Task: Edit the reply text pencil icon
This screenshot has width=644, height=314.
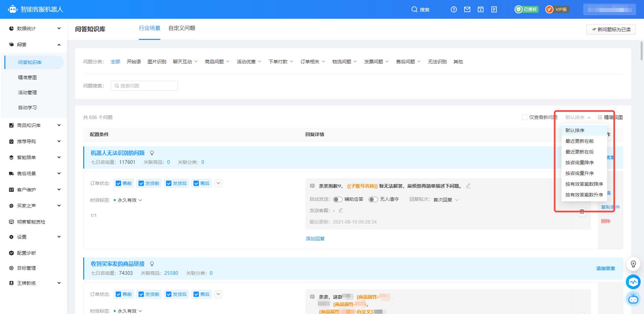Action: pos(469,186)
